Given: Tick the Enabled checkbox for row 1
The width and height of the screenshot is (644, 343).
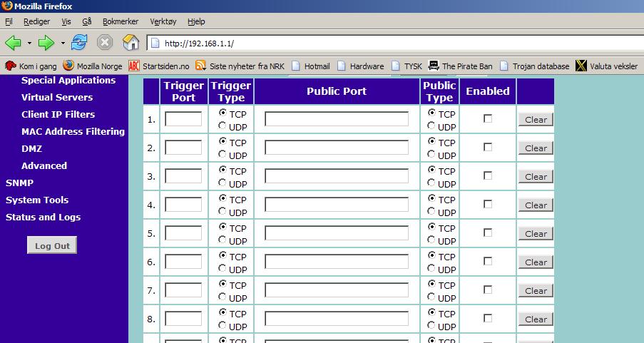Looking at the screenshot, I should tap(488, 118).
